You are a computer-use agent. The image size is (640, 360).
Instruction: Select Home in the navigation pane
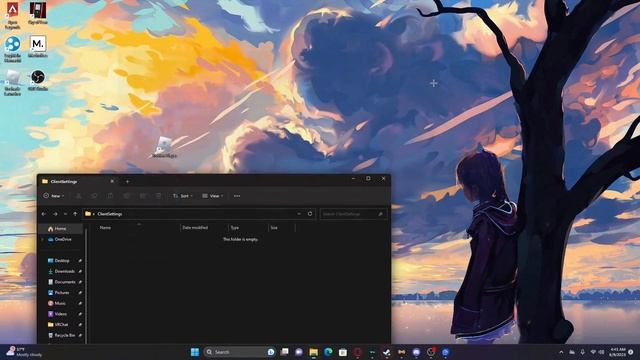[60, 229]
